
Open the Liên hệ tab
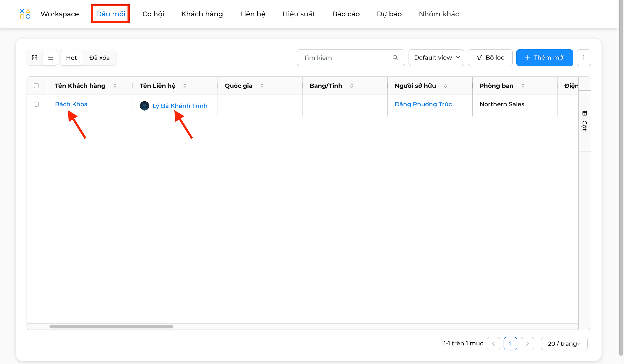coord(253,14)
